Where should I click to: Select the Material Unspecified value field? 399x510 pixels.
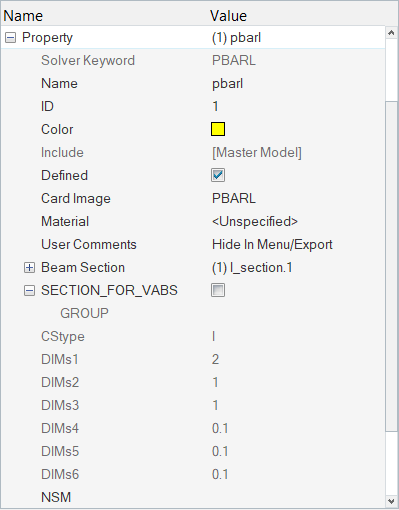[297, 221]
